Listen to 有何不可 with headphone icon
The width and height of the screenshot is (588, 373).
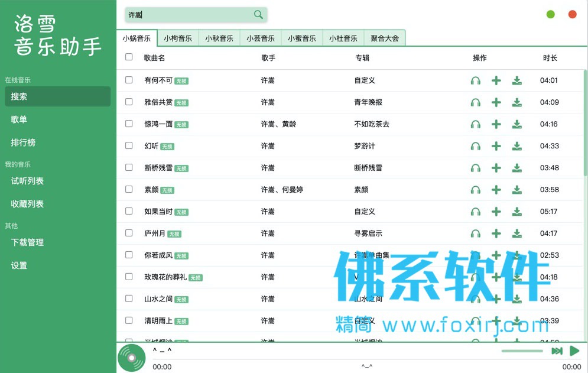click(x=476, y=80)
